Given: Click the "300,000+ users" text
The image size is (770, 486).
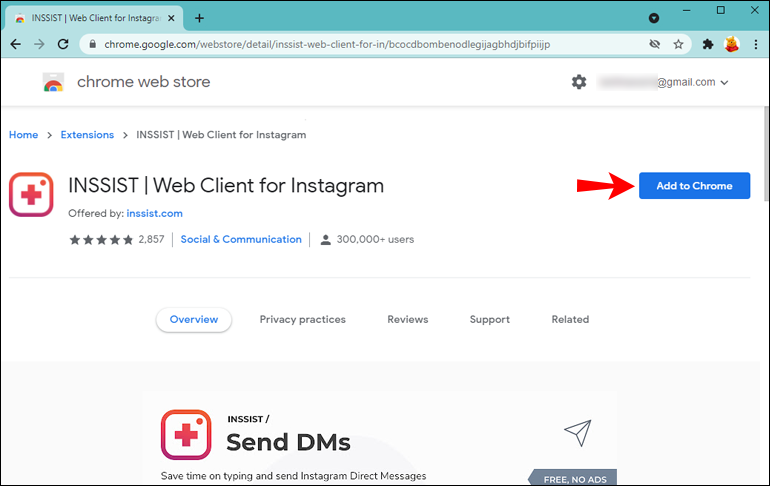Looking at the screenshot, I should pos(375,240).
